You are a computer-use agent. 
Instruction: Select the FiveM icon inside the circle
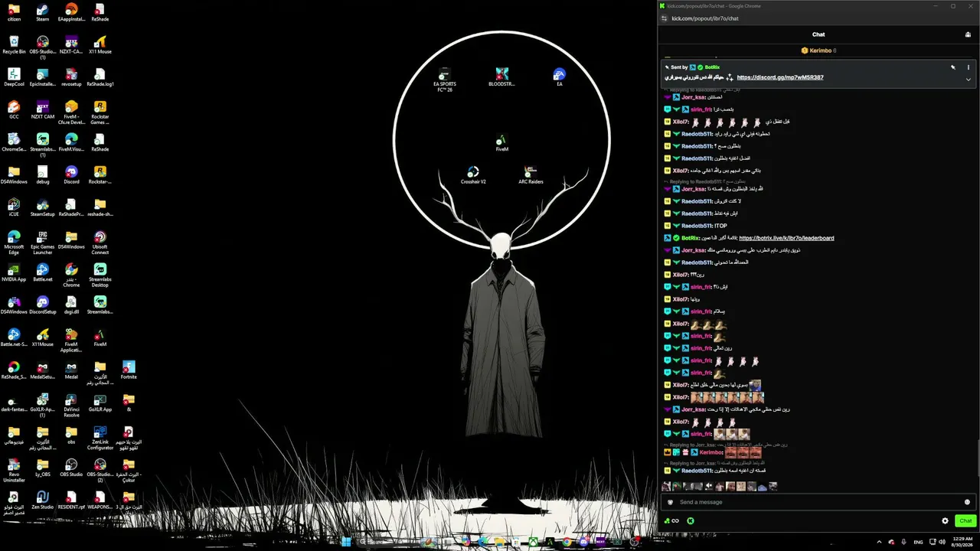(x=501, y=142)
